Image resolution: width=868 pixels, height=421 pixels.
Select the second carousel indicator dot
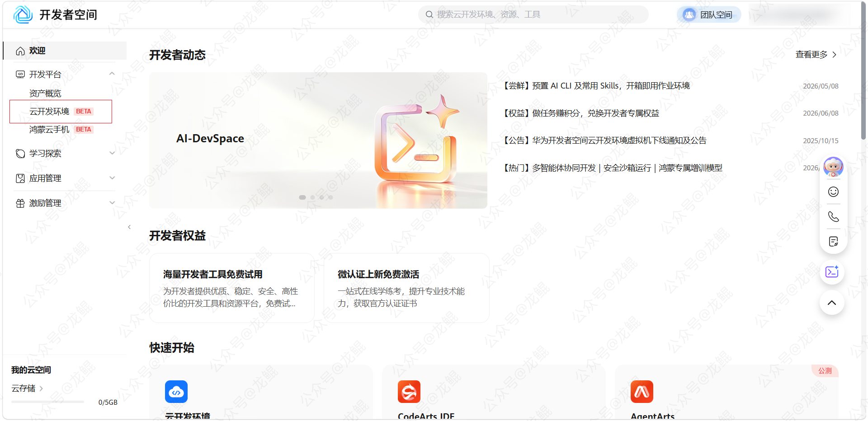[312, 197]
